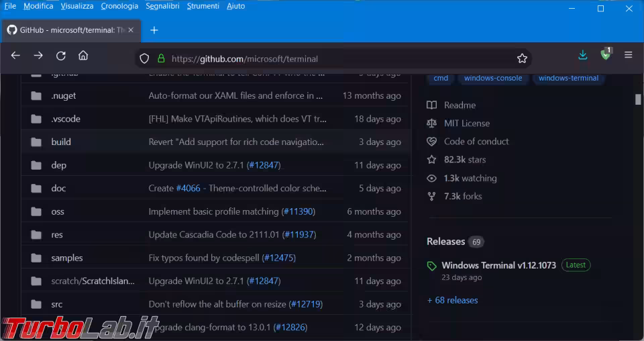Click the browser forward arrow
This screenshot has width=644, height=341.
(x=38, y=56)
